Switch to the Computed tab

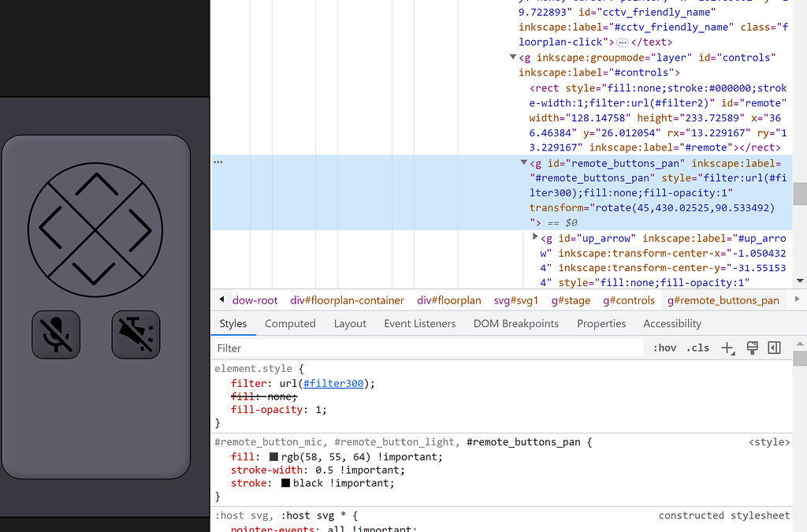click(290, 323)
